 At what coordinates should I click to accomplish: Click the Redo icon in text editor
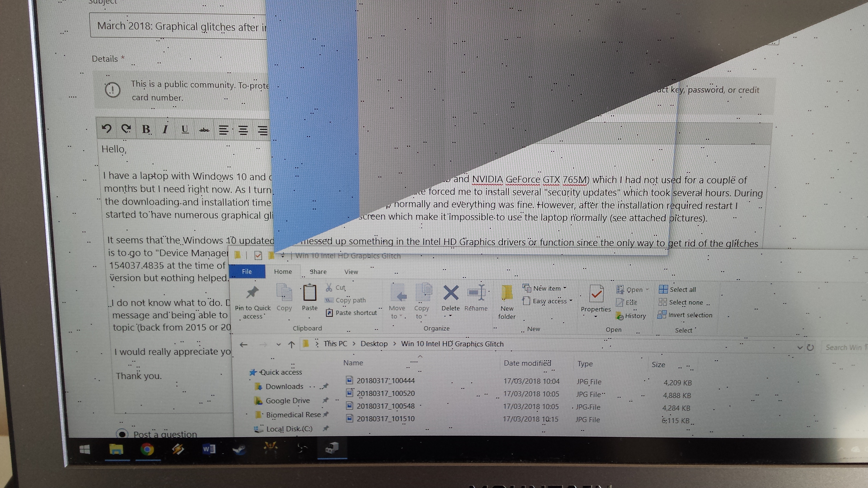point(125,130)
